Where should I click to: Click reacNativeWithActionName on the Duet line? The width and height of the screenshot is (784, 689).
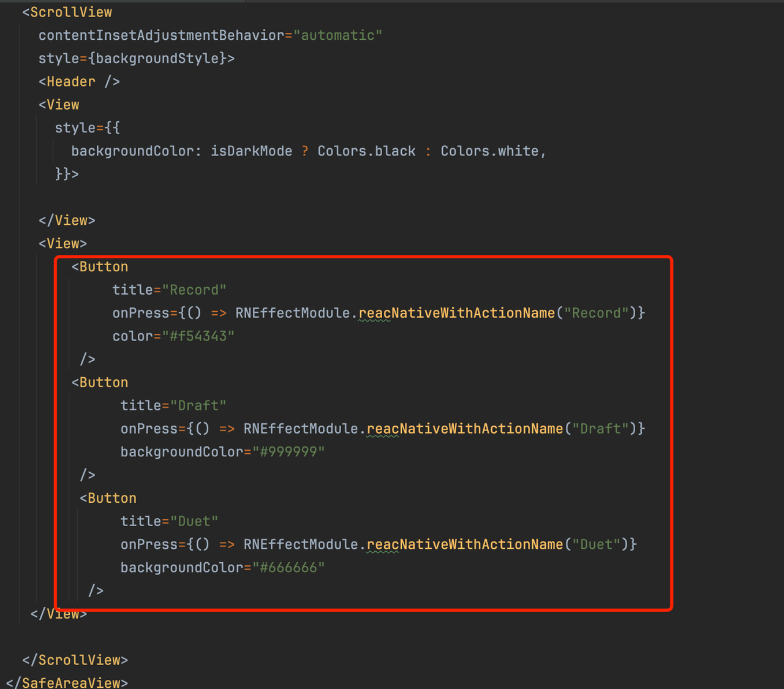pyautogui.click(x=465, y=544)
